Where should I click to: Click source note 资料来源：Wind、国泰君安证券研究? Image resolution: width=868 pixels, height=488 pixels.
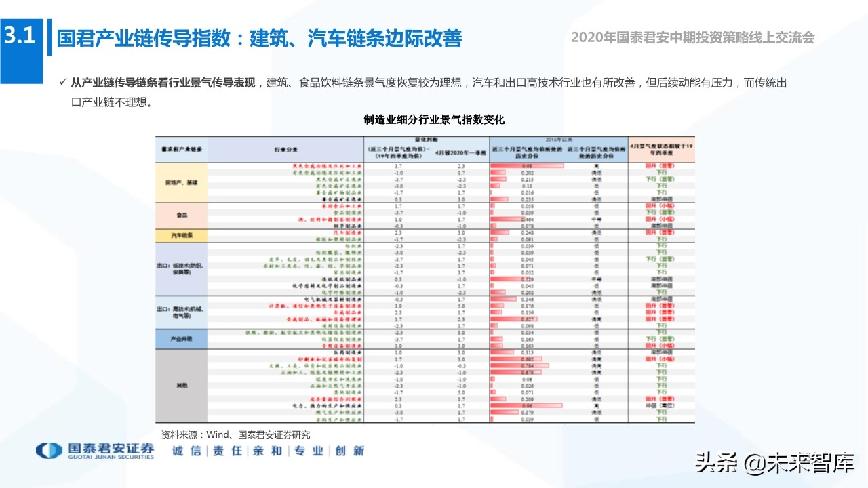(x=235, y=434)
